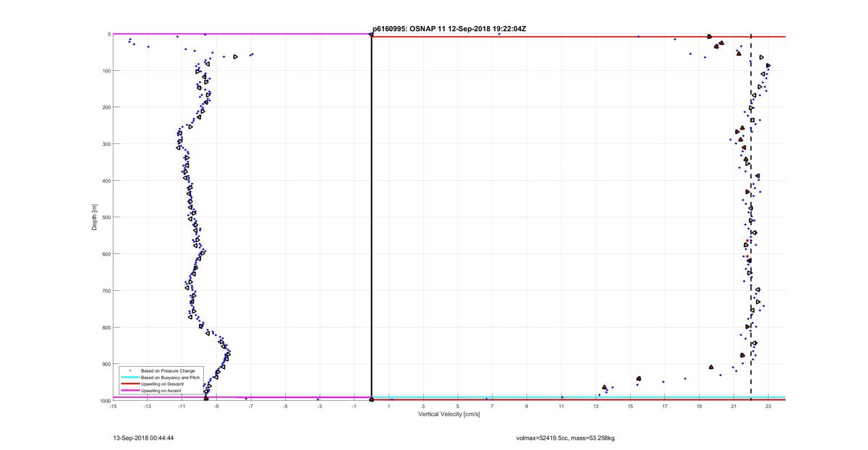Click depth tick label '600'
The width and height of the screenshot is (868, 450).
[x=106, y=254]
